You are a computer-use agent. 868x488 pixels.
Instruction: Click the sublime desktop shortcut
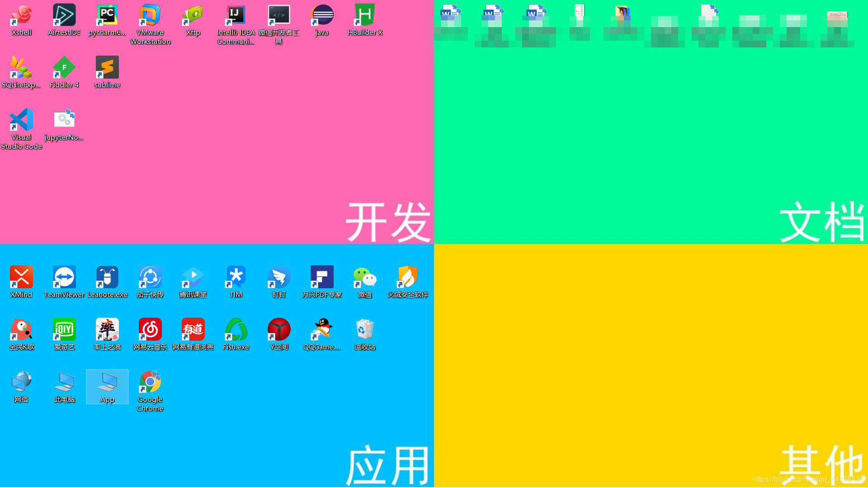[x=107, y=68]
